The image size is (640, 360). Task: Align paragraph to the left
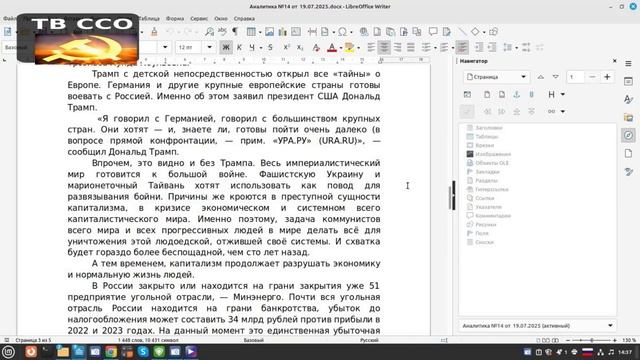tap(371, 47)
